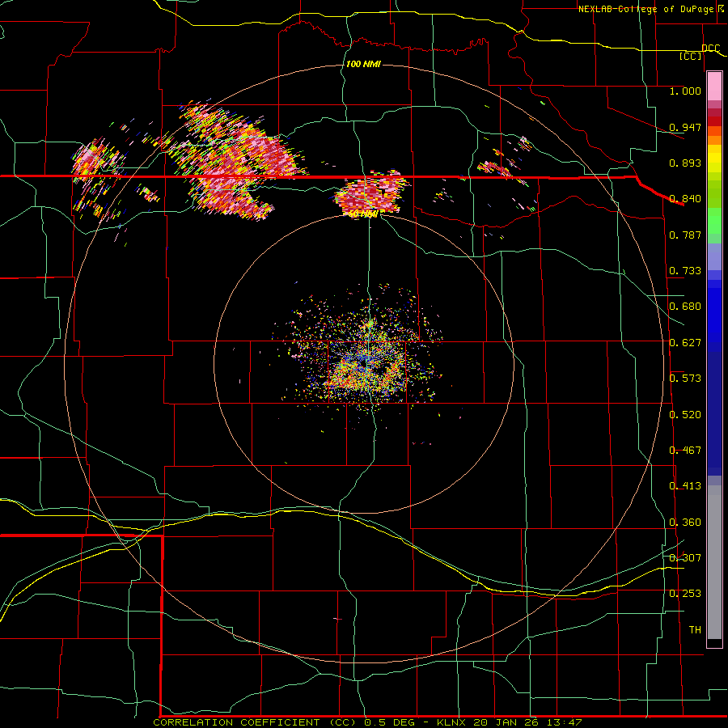Select the 0.467 scale value
The image size is (728, 728).
click(685, 451)
